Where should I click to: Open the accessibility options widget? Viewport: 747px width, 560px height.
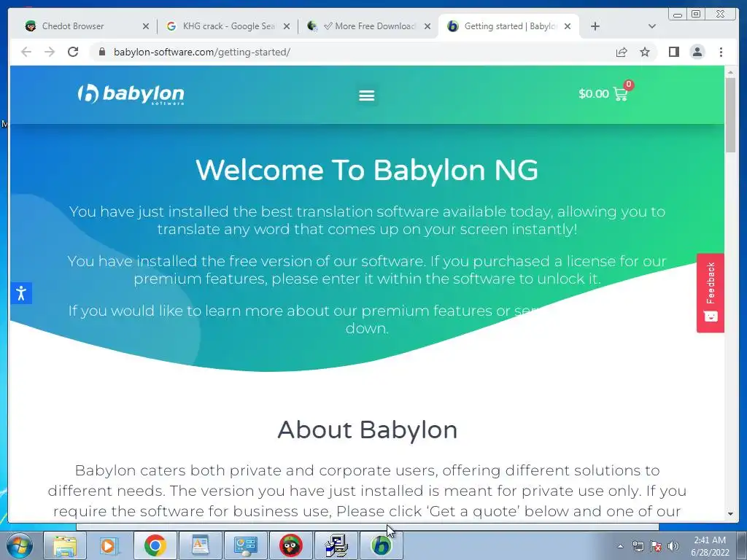point(21,293)
